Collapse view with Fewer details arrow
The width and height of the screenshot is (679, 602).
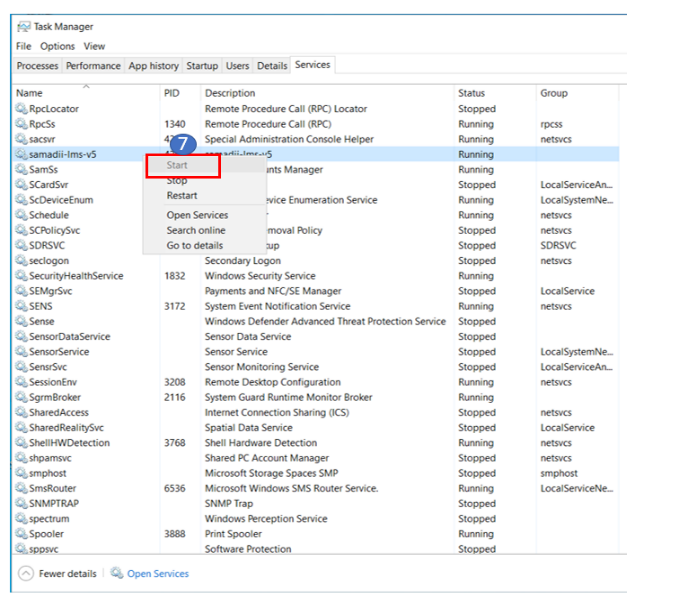click(26, 573)
